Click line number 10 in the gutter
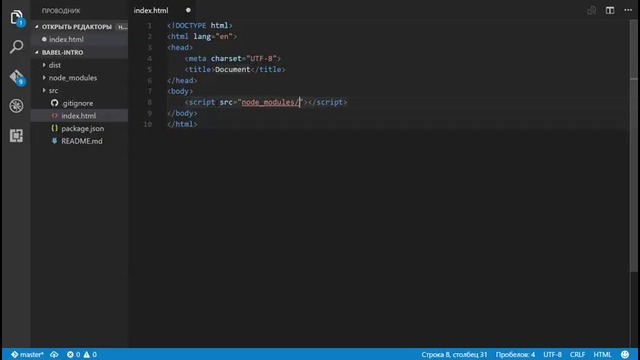This screenshot has width=640, height=360. coord(147,124)
